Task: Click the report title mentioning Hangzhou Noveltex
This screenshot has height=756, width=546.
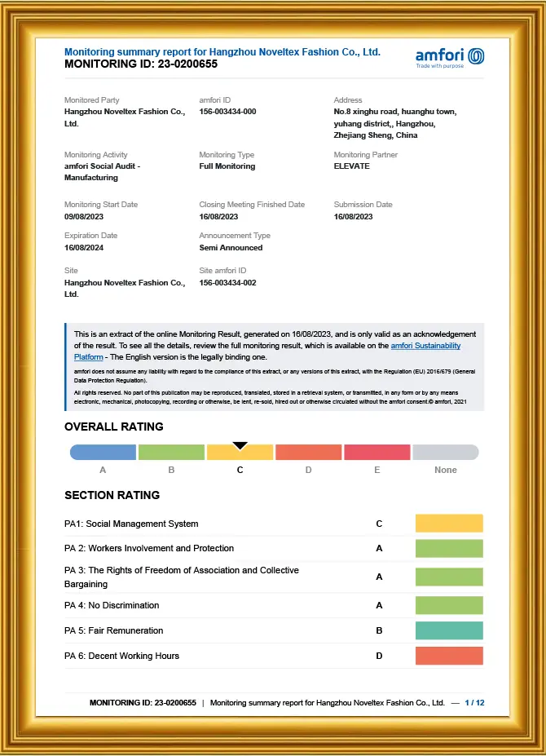Action: coord(222,52)
